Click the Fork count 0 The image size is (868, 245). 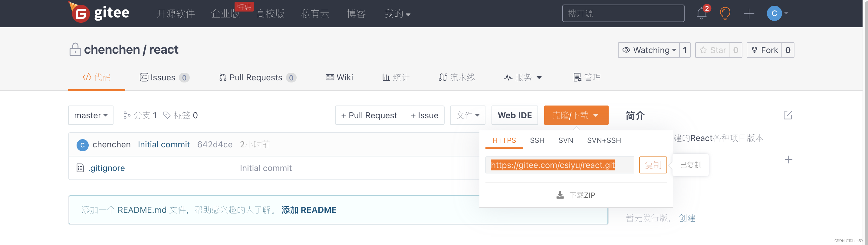788,50
